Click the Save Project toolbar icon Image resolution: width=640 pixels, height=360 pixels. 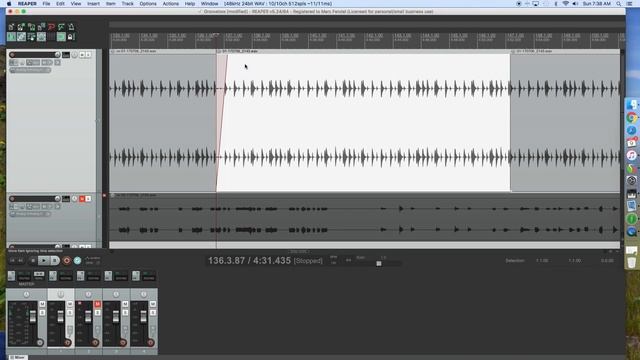[x=31, y=27]
